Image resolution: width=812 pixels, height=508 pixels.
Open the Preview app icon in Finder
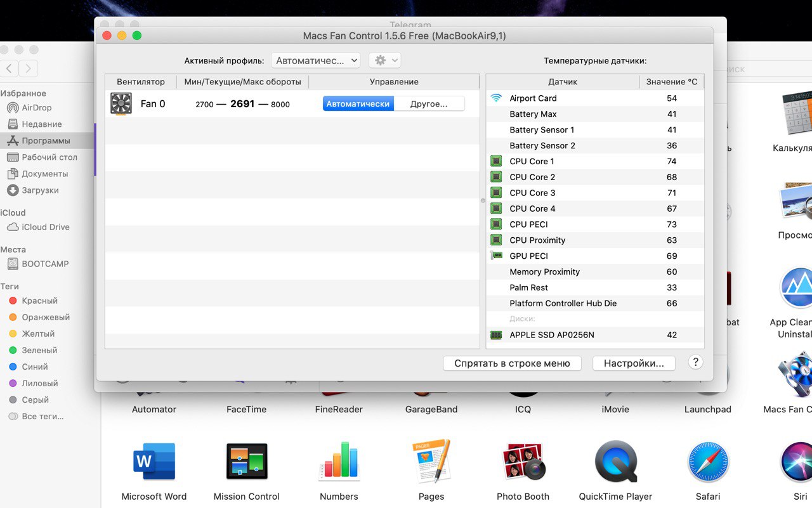click(797, 202)
